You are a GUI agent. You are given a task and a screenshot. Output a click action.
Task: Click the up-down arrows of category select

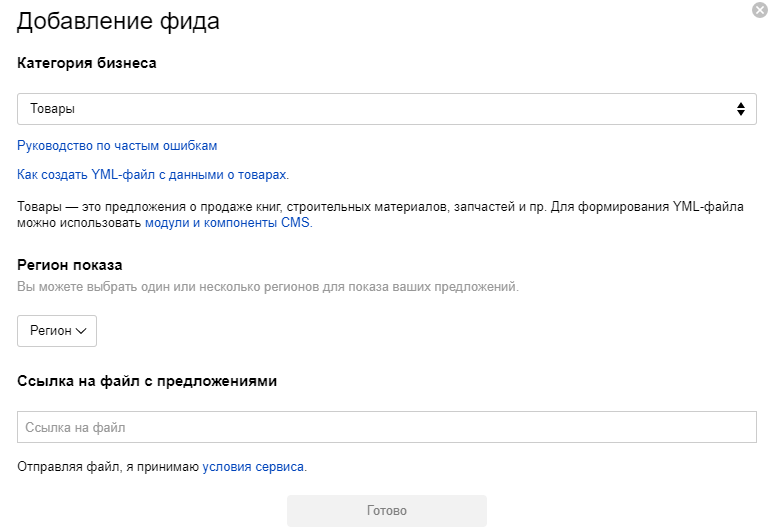coord(740,109)
